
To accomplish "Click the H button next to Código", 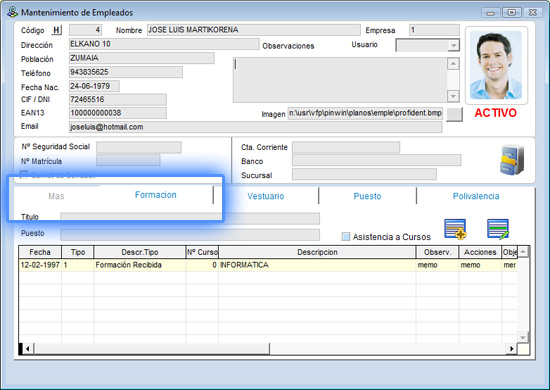I will click(x=56, y=30).
